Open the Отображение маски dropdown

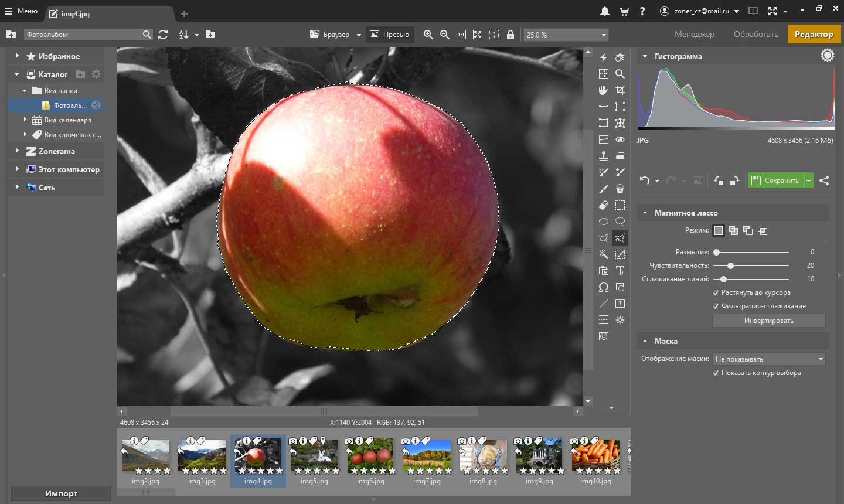pos(769,359)
